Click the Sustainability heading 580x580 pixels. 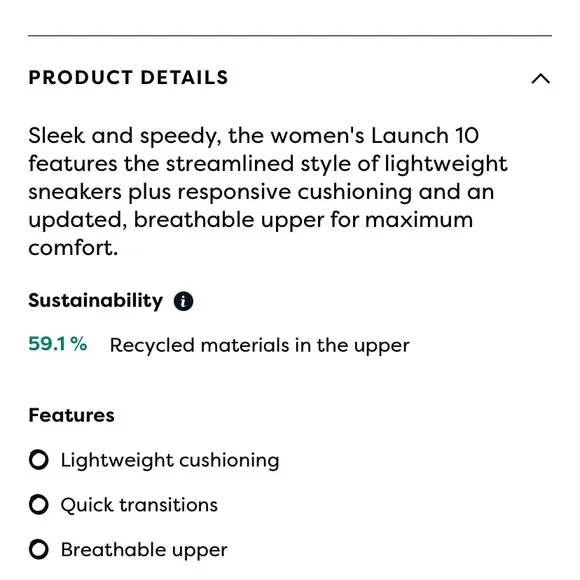point(95,300)
